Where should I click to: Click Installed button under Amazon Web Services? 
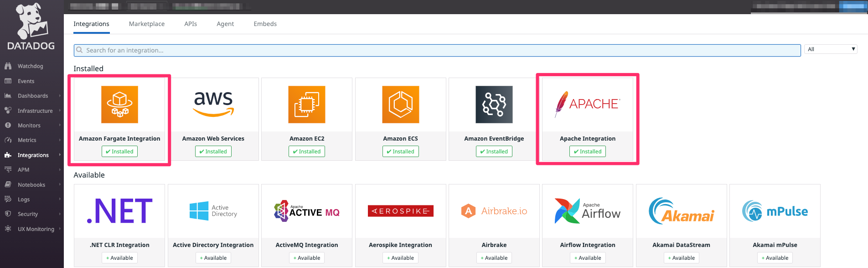[x=213, y=152]
